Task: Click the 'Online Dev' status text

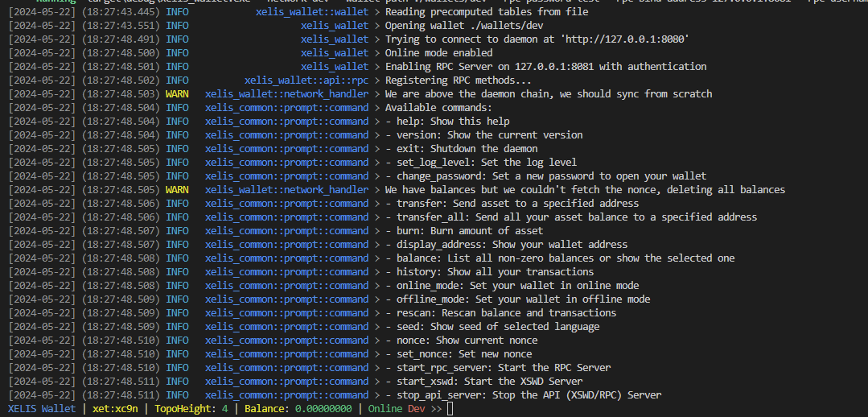Action: 397,409
